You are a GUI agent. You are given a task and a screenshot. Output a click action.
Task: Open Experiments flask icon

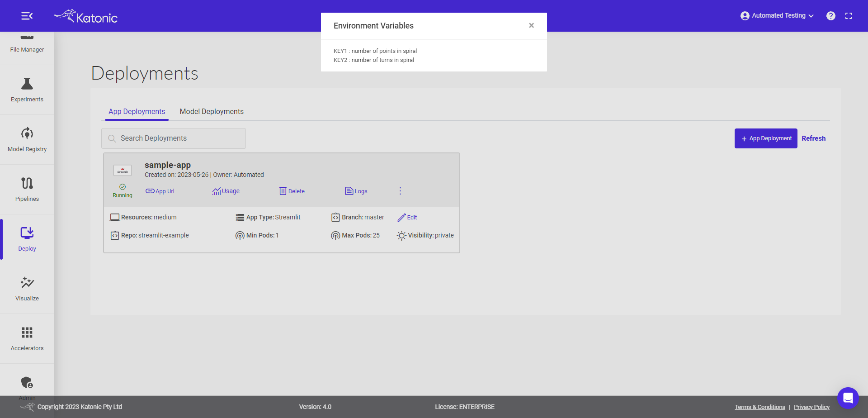[27, 84]
